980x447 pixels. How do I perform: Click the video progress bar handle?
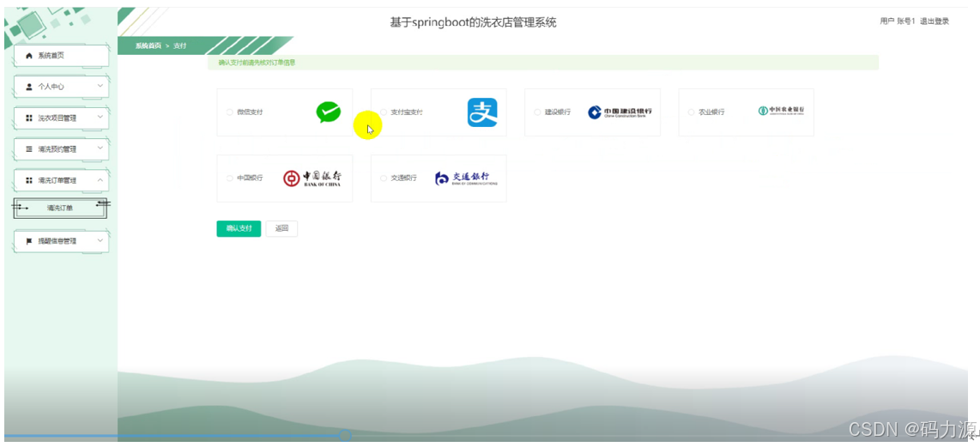tap(345, 436)
